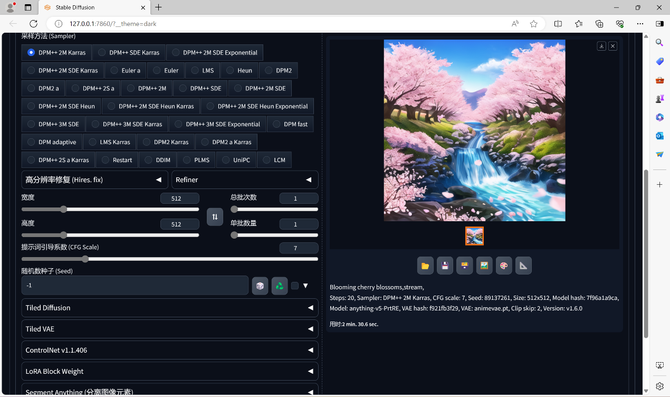Image resolution: width=670 pixels, height=397 pixels.
Task: Expand the Tiled Diffusion panel
Action: pyautogui.click(x=170, y=308)
